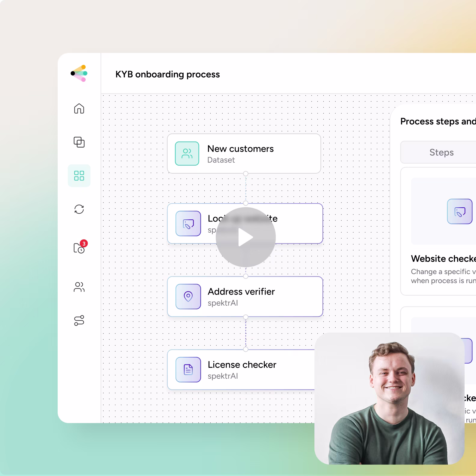Screen dimensions: 476x476
Task: Select the New customers Dataset node
Action: (x=244, y=154)
